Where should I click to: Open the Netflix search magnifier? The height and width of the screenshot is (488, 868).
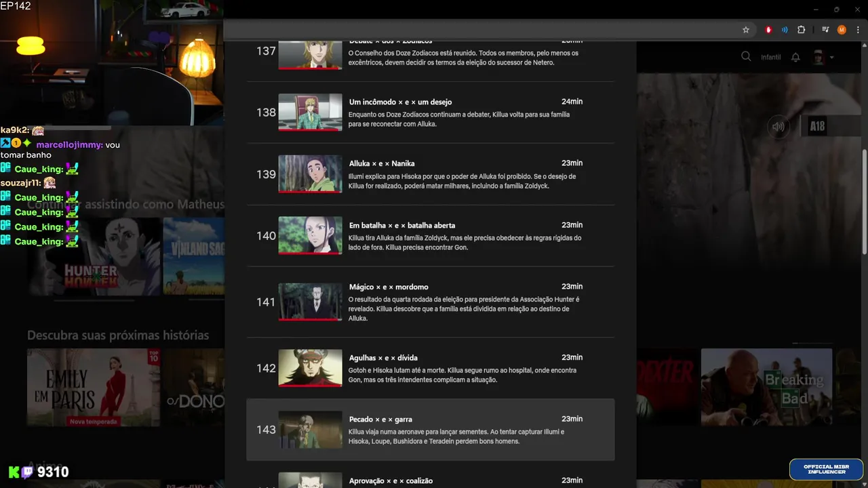point(746,57)
